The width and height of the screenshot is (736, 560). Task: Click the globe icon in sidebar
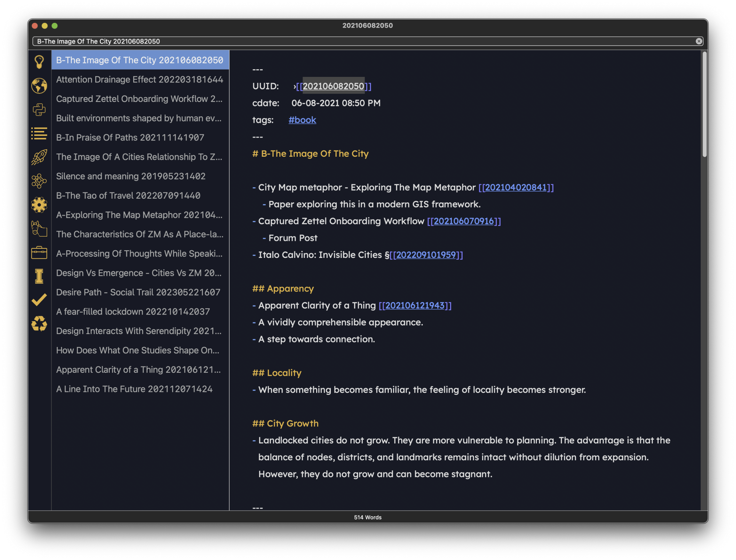pos(39,86)
